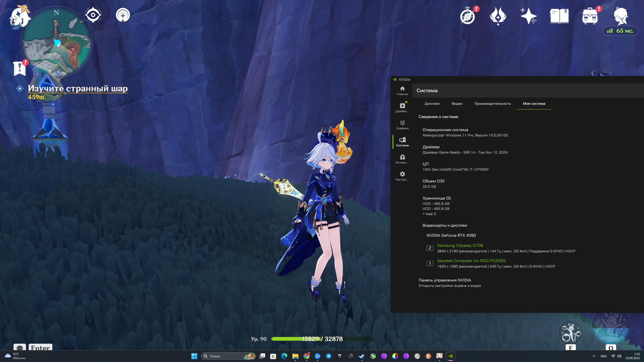The height and width of the screenshot is (362, 644).
Task: Switch to the Дисплеи tab
Action: pyautogui.click(x=432, y=104)
